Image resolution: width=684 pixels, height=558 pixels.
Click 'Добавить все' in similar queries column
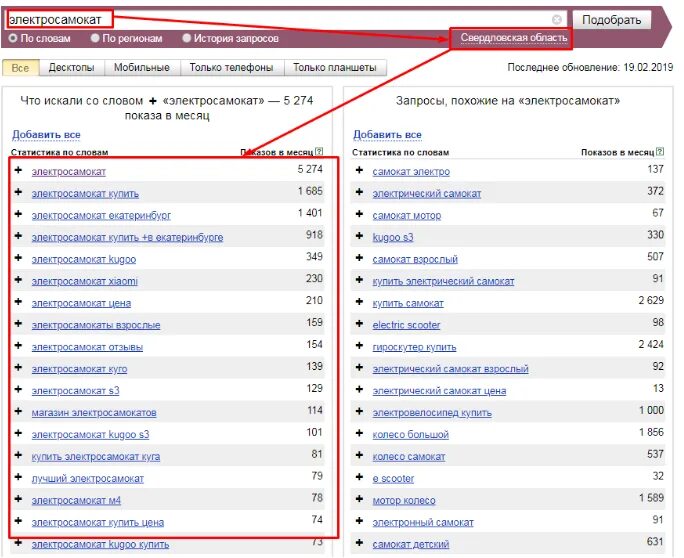[387, 135]
